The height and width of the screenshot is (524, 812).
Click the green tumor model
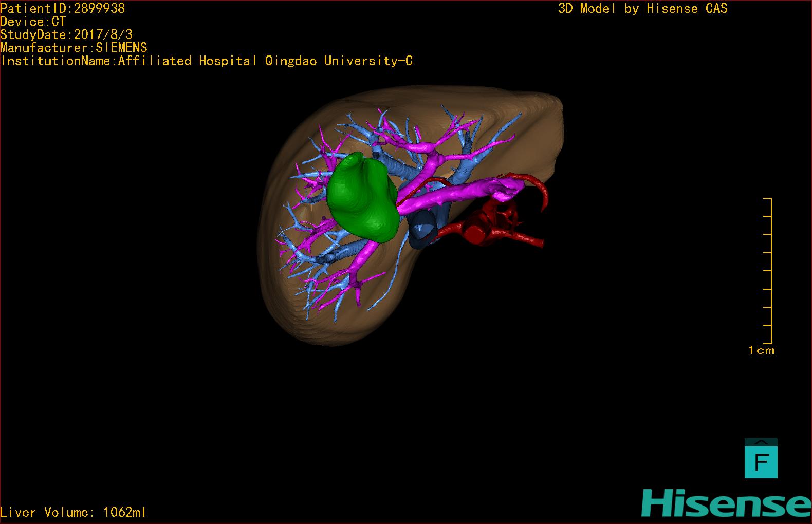[362, 198]
